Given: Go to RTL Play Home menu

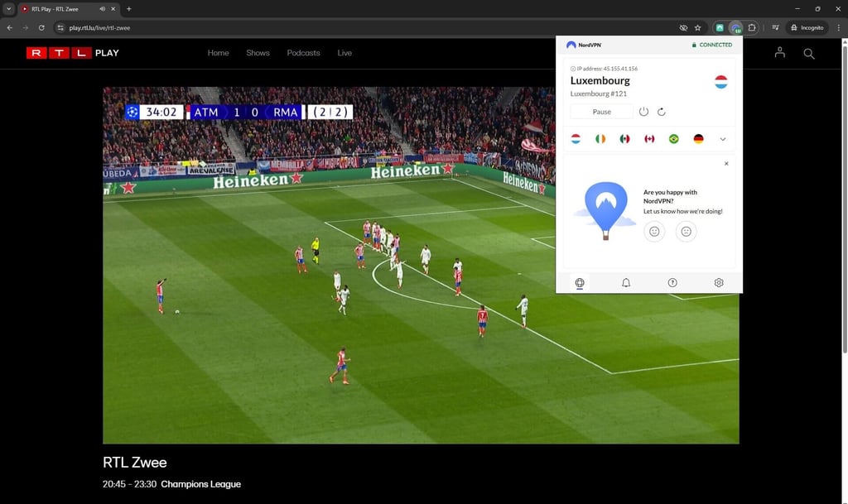Looking at the screenshot, I should [218, 53].
